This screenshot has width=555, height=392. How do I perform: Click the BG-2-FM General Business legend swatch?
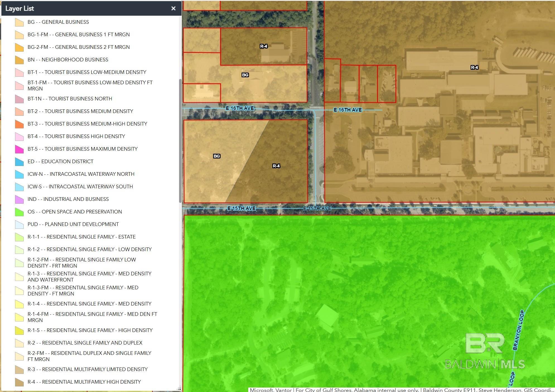tap(19, 47)
